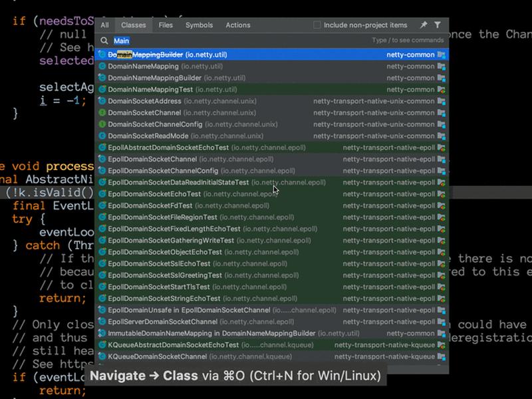Select DomainNameMappingBuilder class result
This screenshot has width=532, height=399.
271,78
